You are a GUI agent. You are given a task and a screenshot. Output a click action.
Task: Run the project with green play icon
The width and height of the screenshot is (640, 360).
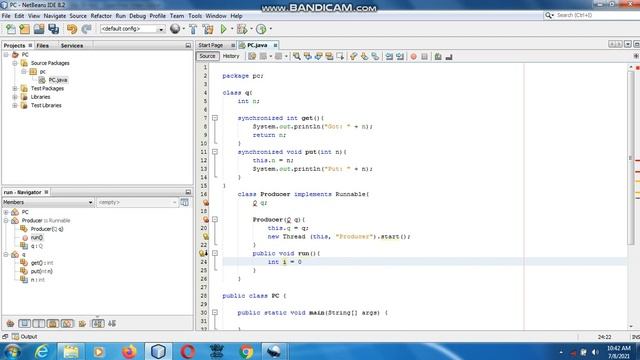[x=224, y=29]
